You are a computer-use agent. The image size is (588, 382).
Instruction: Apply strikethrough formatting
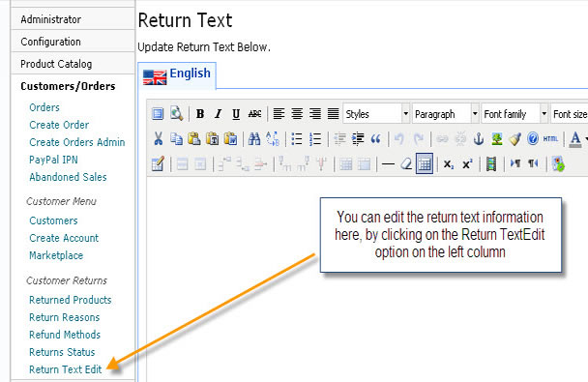click(254, 114)
